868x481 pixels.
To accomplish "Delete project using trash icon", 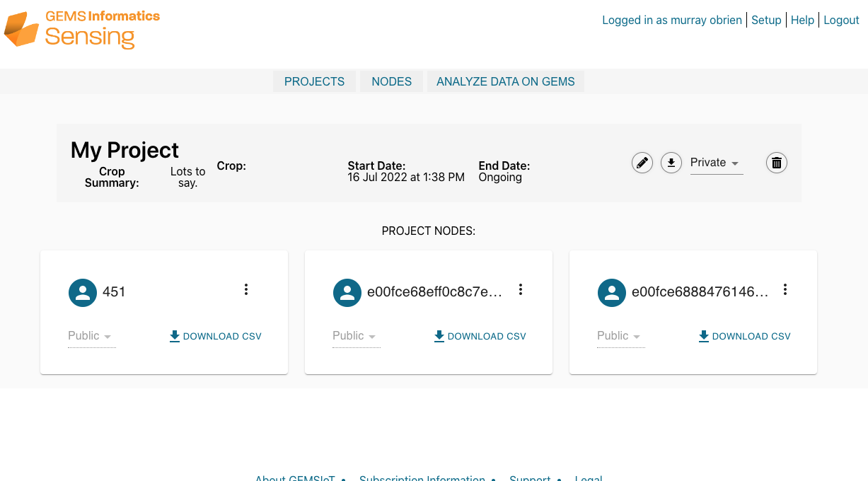I will (x=777, y=163).
